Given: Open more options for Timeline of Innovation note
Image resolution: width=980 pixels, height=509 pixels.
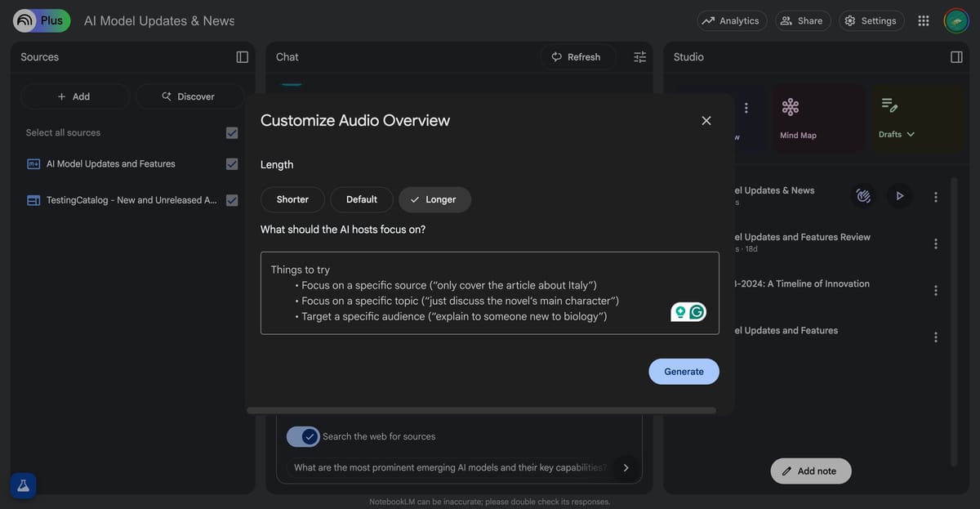Looking at the screenshot, I should [x=936, y=290].
